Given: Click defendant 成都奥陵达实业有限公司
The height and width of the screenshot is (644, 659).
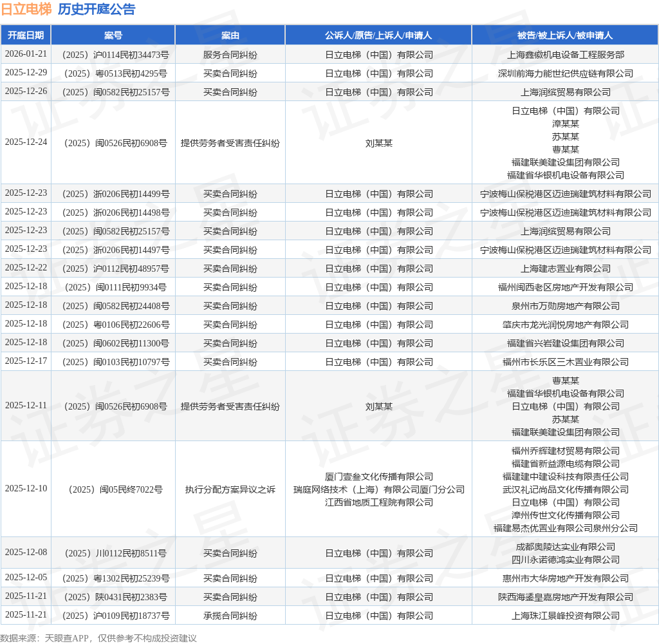Looking at the screenshot, I should [565, 547].
